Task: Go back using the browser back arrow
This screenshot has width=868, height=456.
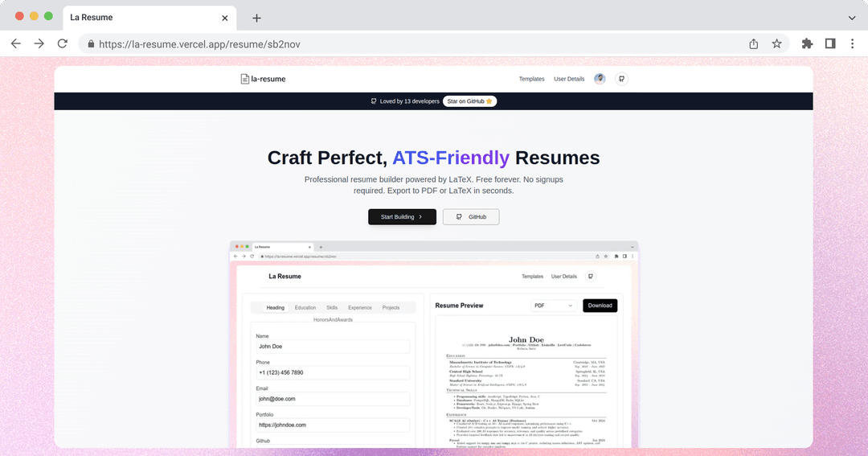Action: click(15, 43)
